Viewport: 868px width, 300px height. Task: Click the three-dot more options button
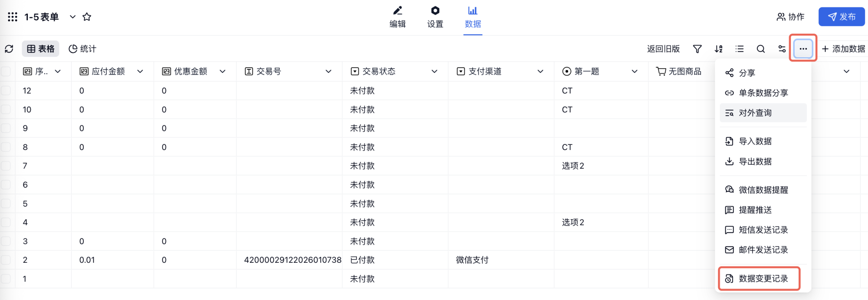coord(803,49)
